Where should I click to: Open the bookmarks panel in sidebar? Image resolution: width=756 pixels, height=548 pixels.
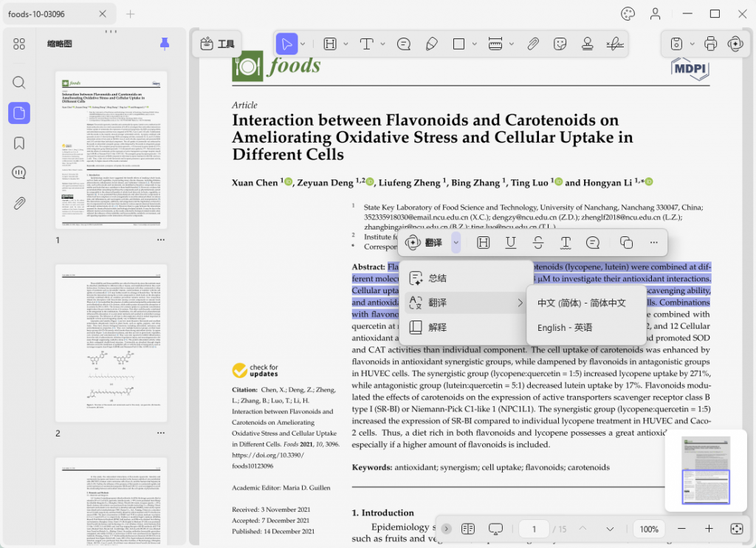tap(18, 143)
